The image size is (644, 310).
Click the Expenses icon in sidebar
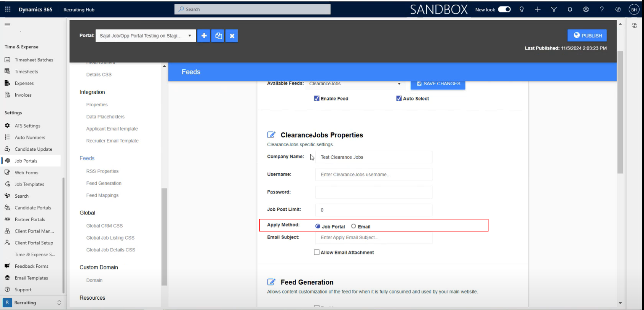coord(7,83)
